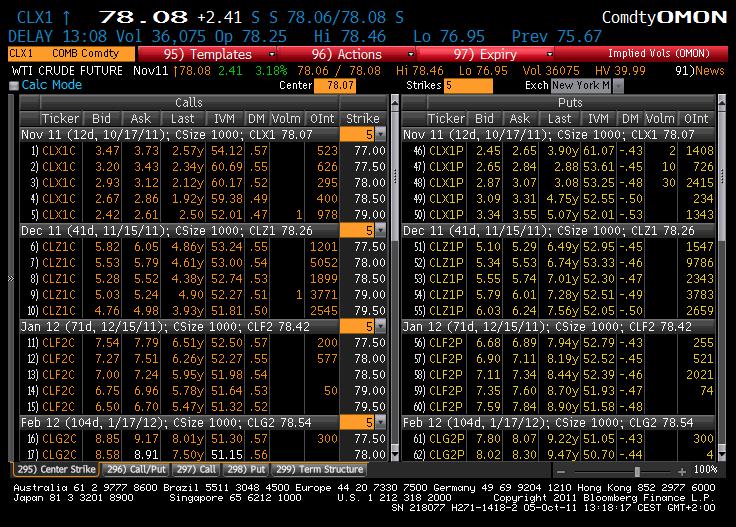Switch to 298) Put tab
This screenshot has width=736, height=527.
point(246,469)
